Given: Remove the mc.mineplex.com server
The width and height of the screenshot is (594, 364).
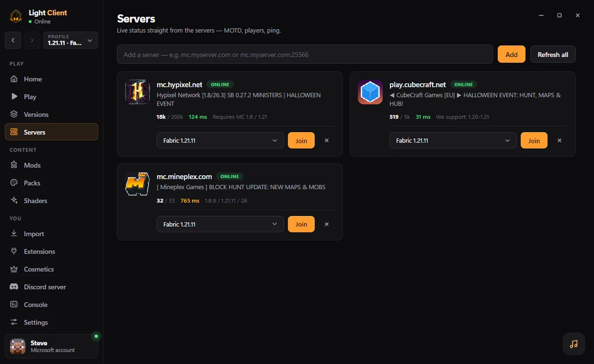Looking at the screenshot, I should (327, 224).
